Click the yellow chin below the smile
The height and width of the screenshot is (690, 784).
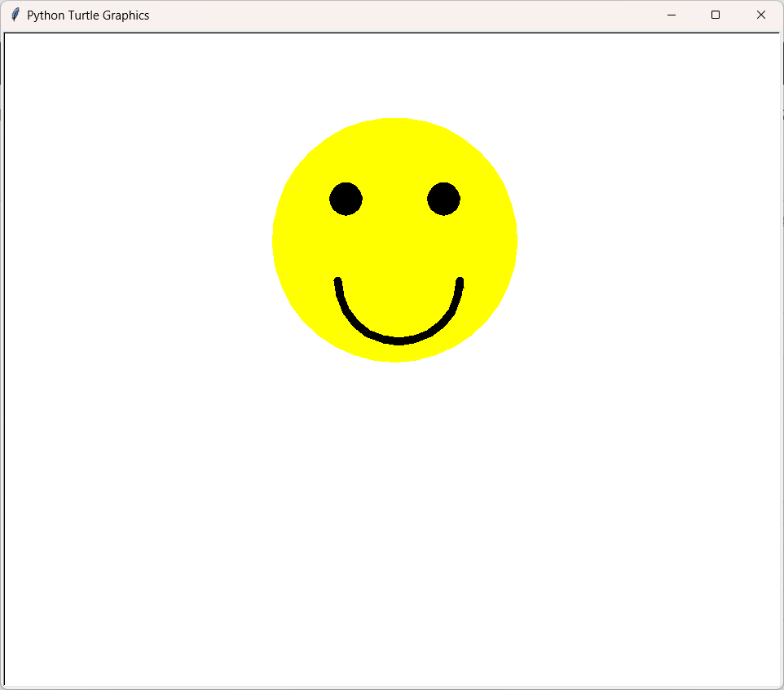[x=396, y=352]
